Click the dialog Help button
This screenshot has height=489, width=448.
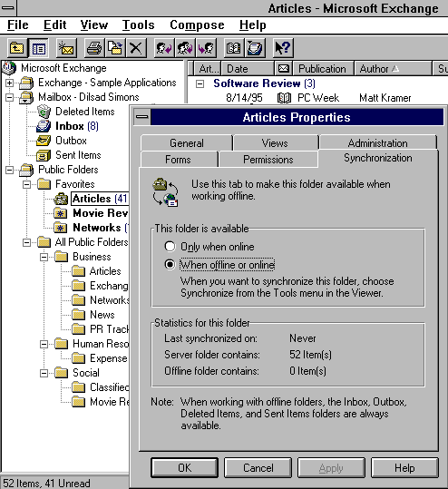pos(404,468)
